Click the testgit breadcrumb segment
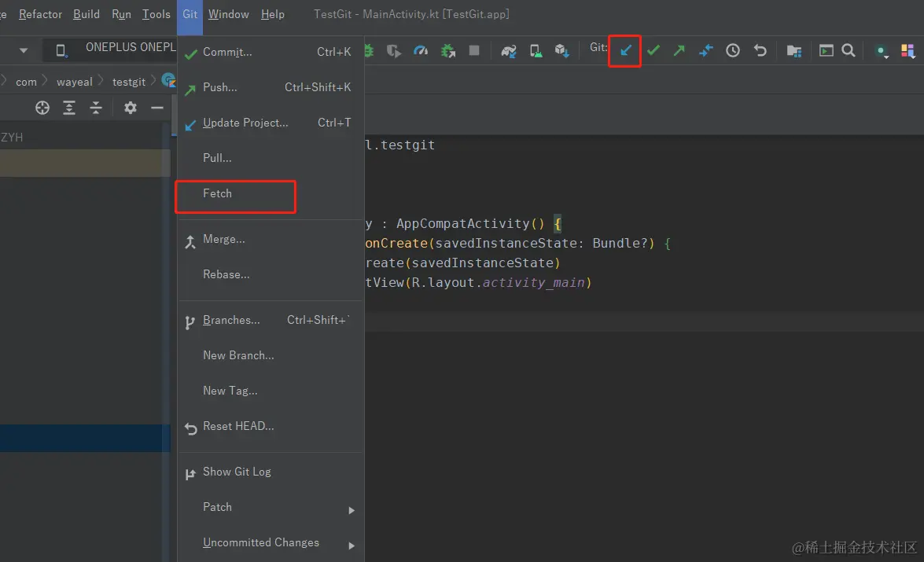This screenshot has width=924, height=562. pyautogui.click(x=128, y=82)
